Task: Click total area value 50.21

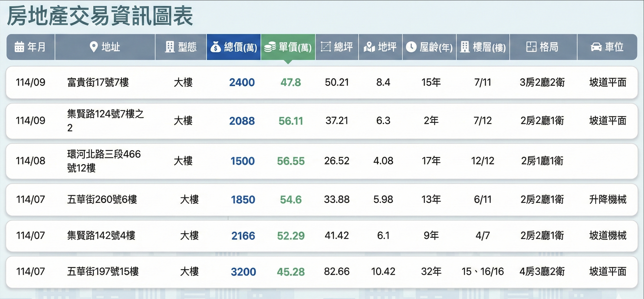Action: (337, 82)
